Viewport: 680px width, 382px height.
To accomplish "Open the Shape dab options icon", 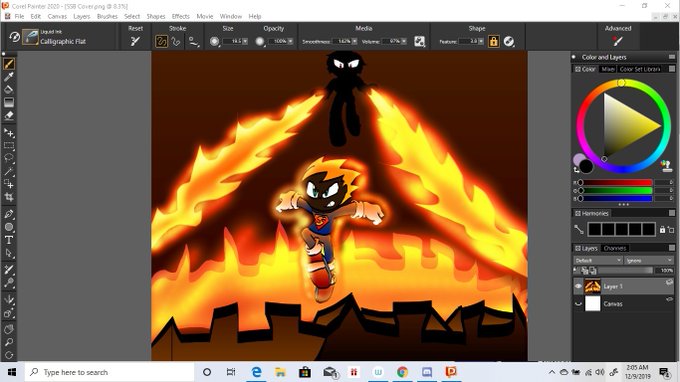I will [x=509, y=41].
